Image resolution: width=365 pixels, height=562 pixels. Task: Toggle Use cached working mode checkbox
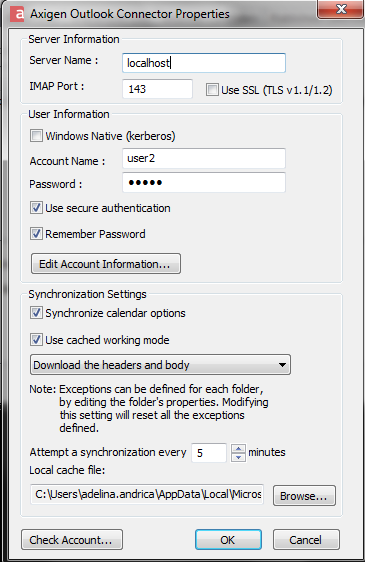click(x=36, y=340)
